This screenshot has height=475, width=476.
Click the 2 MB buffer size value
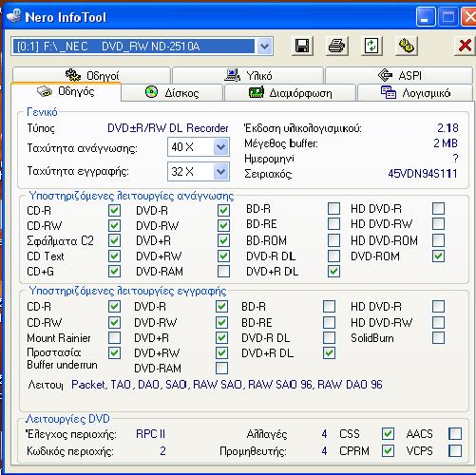[x=446, y=143]
